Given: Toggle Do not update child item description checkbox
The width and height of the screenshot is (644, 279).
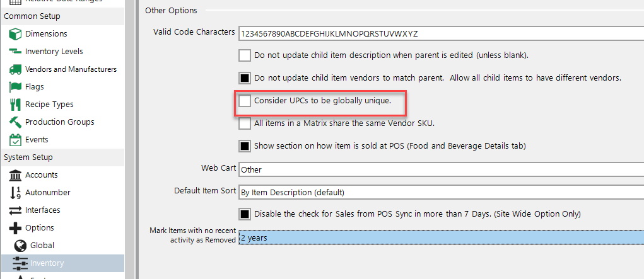Looking at the screenshot, I should (245, 55).
